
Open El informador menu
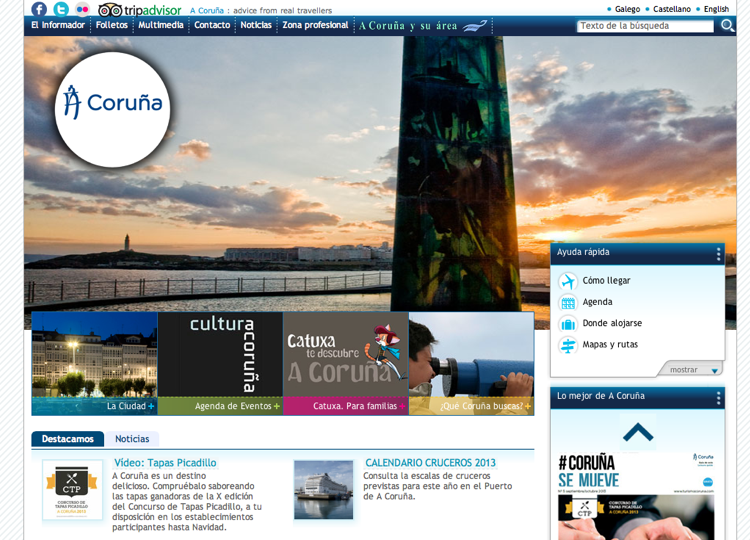[57, 25]
